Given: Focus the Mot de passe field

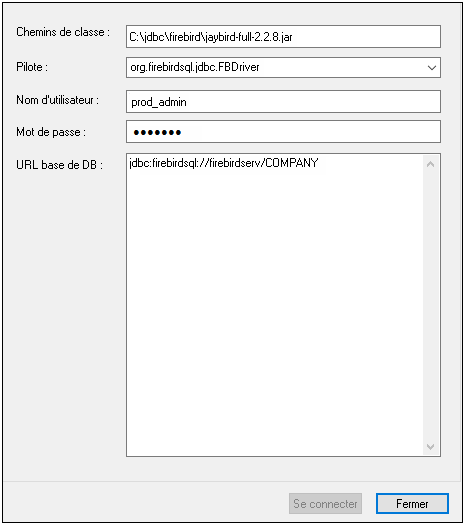Looking at the screenshot, I should pyautogui.click(x=283, y=132).
